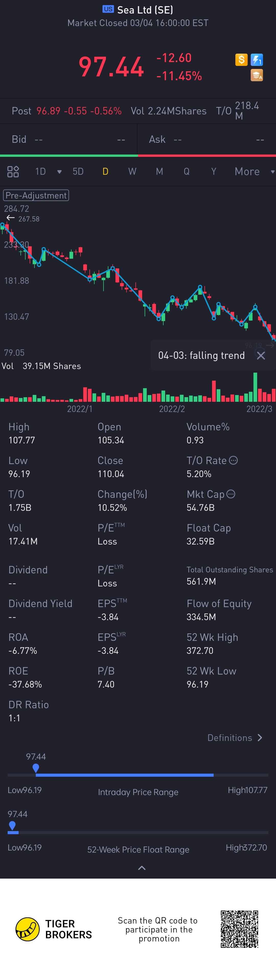
Task: Click the US market flag badge
Action: point(108,9)
